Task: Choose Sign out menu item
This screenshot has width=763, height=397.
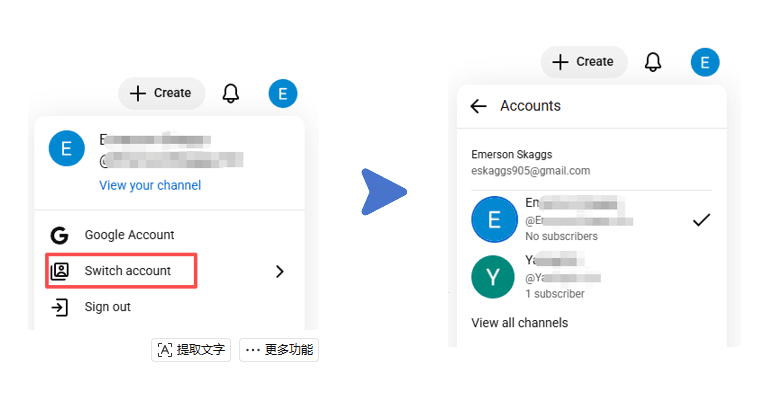Action: click(108, 307)
